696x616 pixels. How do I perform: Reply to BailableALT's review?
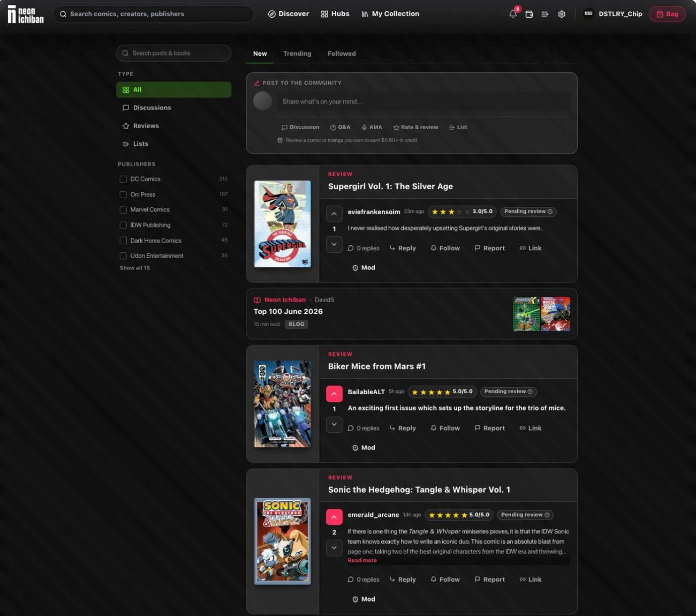pos(403,428)
